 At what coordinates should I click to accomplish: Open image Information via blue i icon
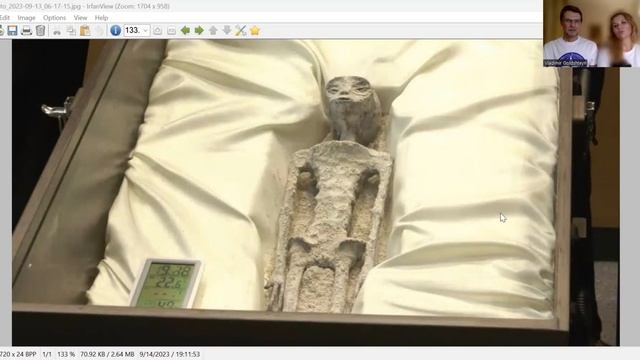(116, 30)
